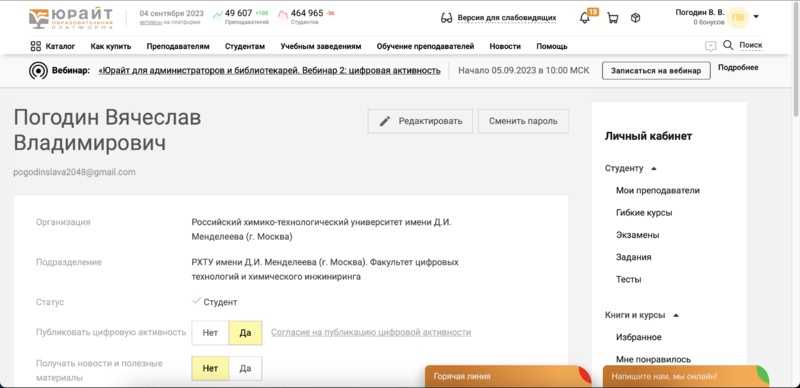This screenshot has width=800, height=388.
Task: Open the Студентам menu item
Action: pyautogui.click(x=245, y=46)
